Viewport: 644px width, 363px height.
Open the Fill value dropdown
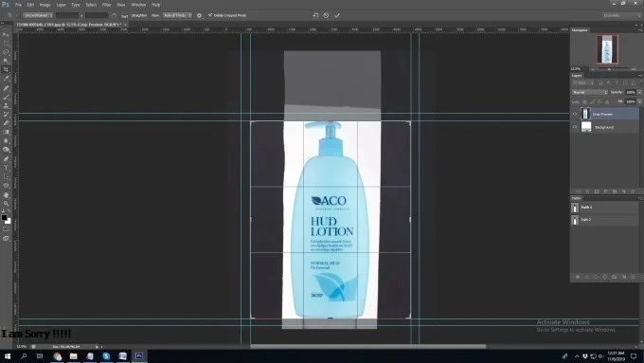point(639,101)
